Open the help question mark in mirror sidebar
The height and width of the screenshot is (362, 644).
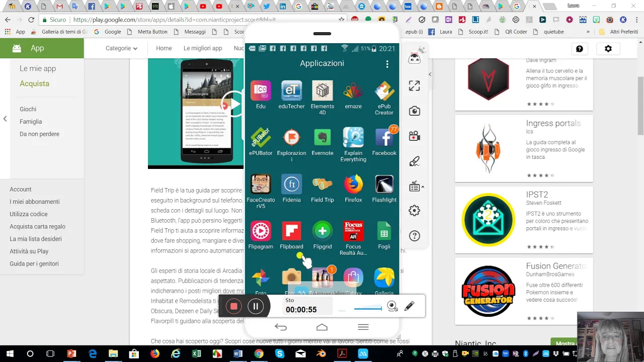point(414,236)
